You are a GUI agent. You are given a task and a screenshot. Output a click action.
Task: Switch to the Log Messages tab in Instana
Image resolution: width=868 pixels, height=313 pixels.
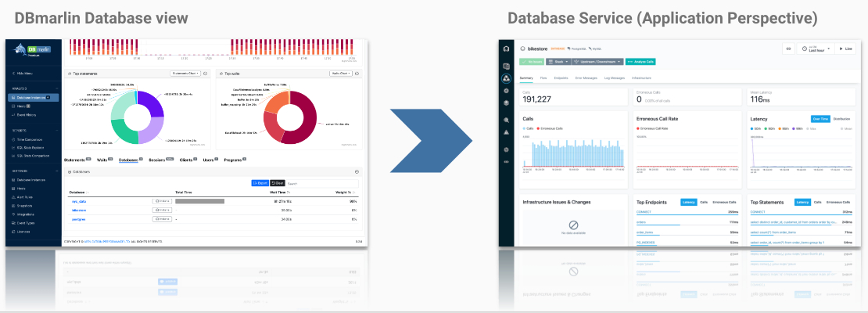pos(615,78)
